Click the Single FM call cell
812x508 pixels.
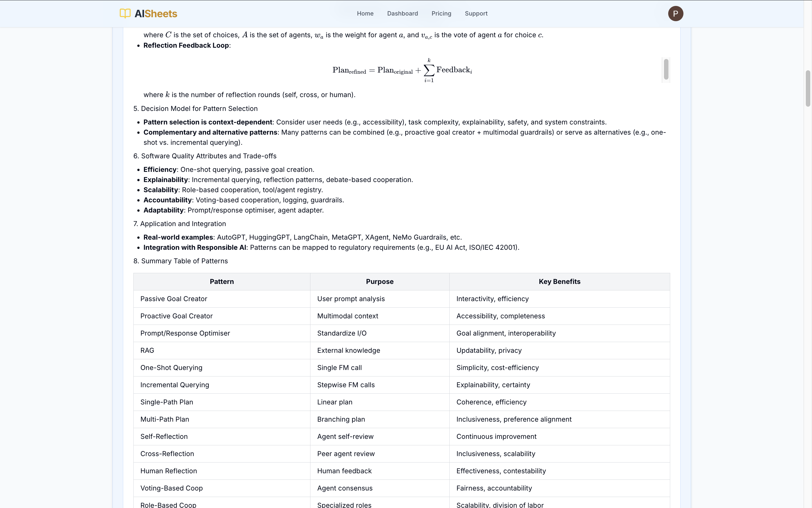point(380,367)
